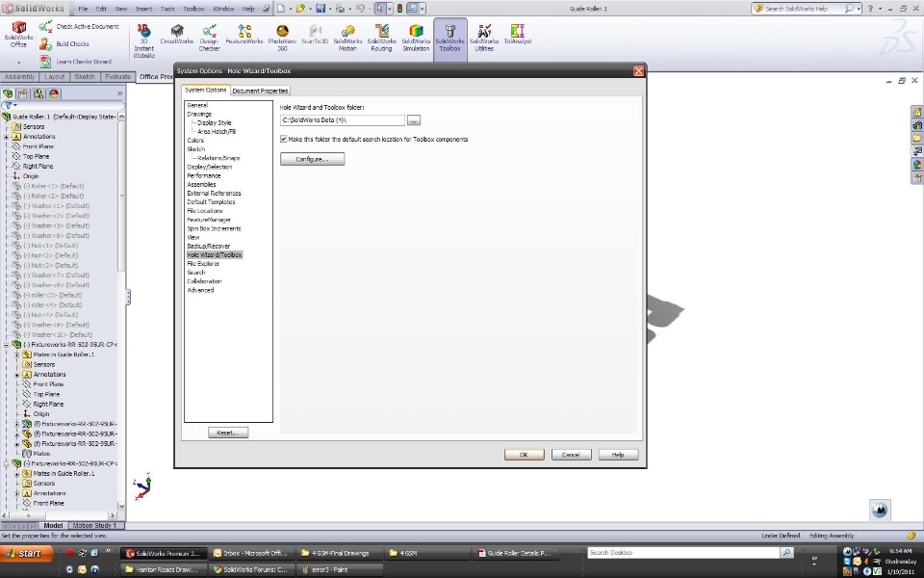Open the SolidWorks Resources house icon in task pane
The height and width of the screenshot is (578, 924).
pyautogui.click(x=917, y=112)
